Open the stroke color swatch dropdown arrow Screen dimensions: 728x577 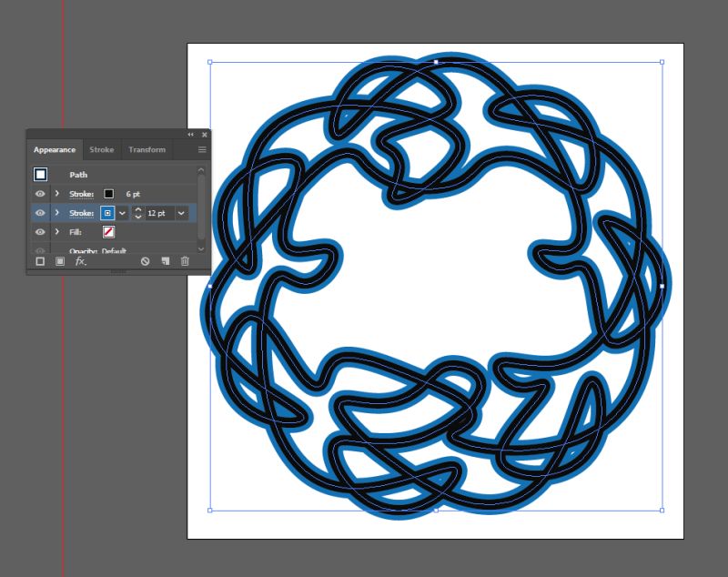click(120, 212)
